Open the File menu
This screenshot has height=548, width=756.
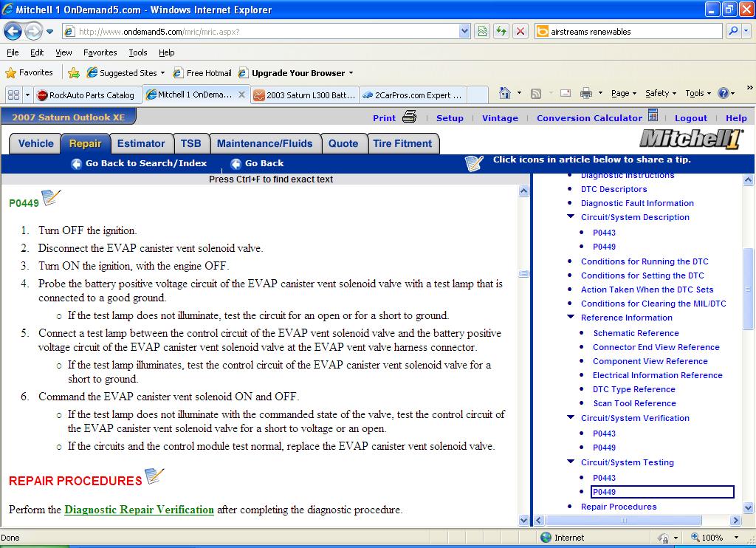13,52
